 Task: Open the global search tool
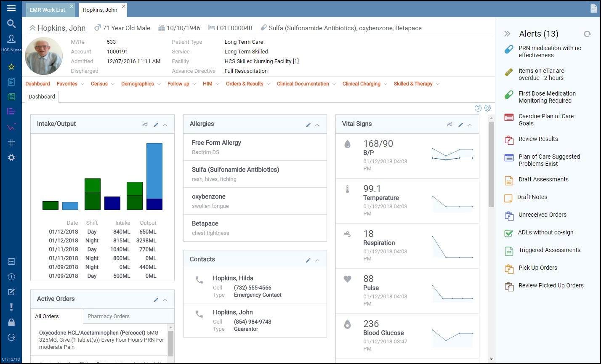[x=11, y=24]
